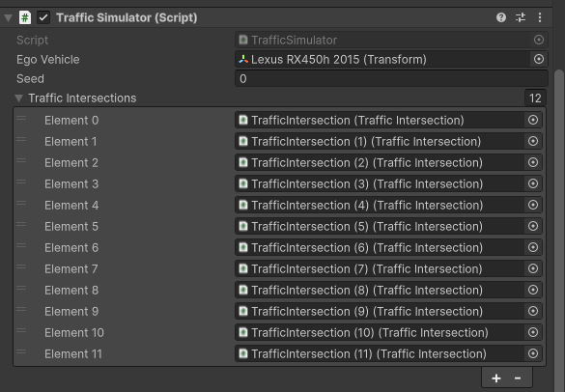Collapse the Traffic Intersections list

18,98
